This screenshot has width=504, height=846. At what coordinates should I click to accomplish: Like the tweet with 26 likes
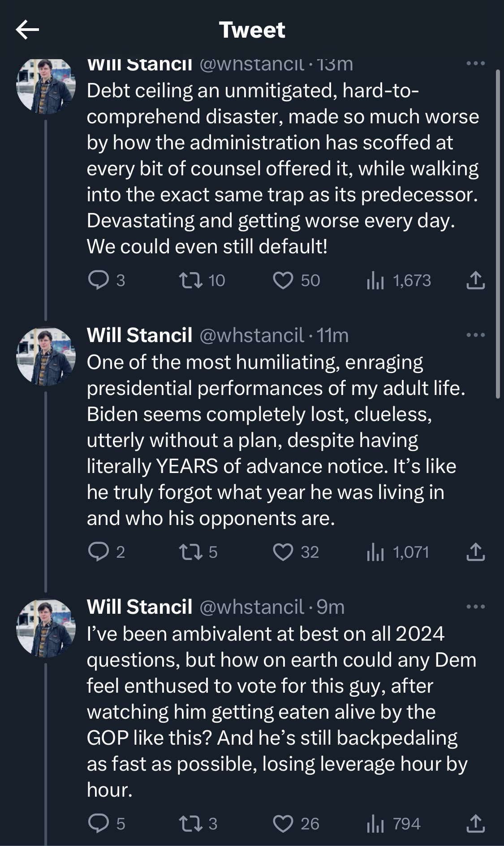click(283, 824)
